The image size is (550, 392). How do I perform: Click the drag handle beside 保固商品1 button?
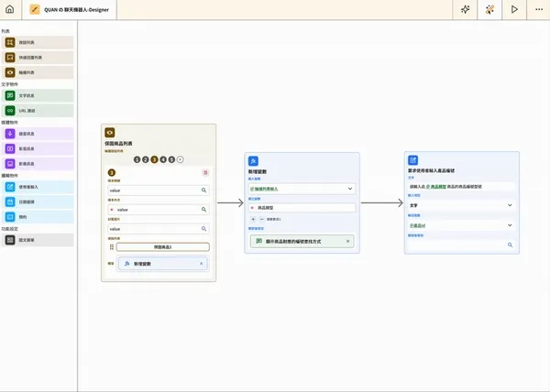coord(112,247)
